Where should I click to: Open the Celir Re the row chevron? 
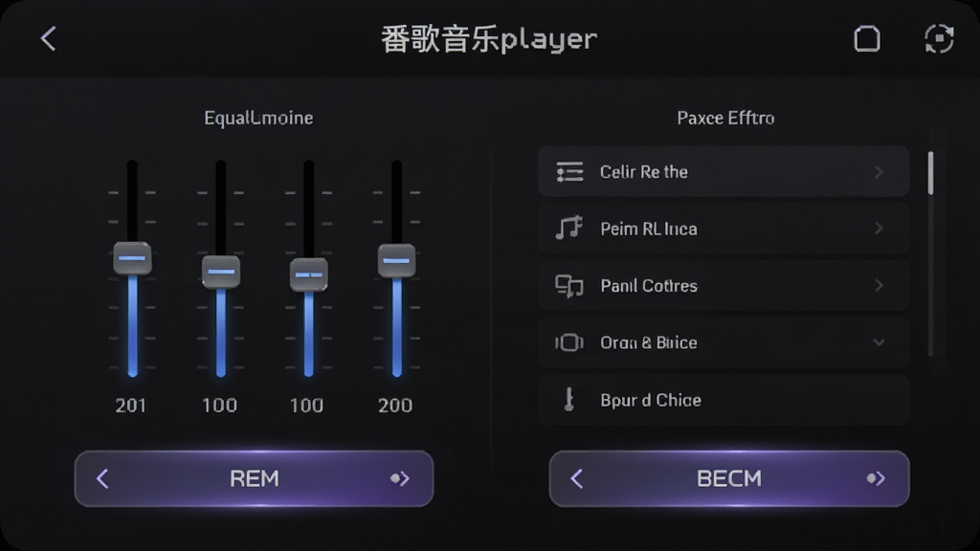(879, 172)
